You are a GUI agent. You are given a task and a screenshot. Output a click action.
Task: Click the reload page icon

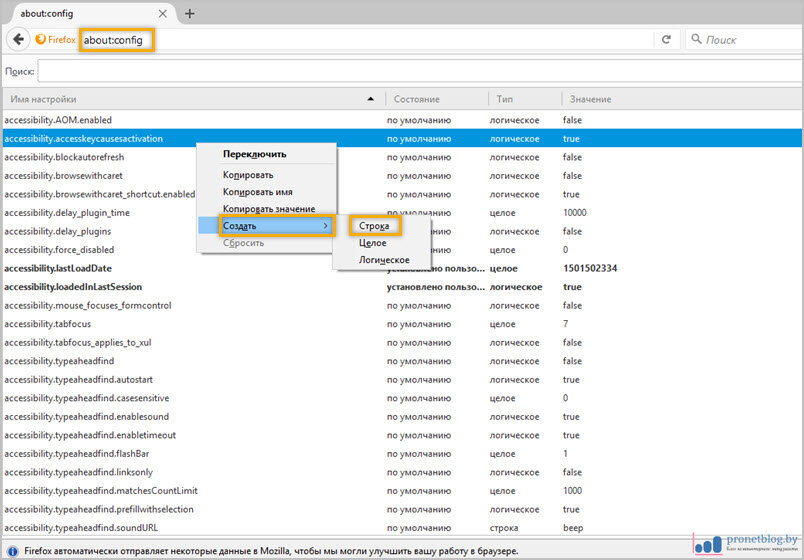[666, 40]
